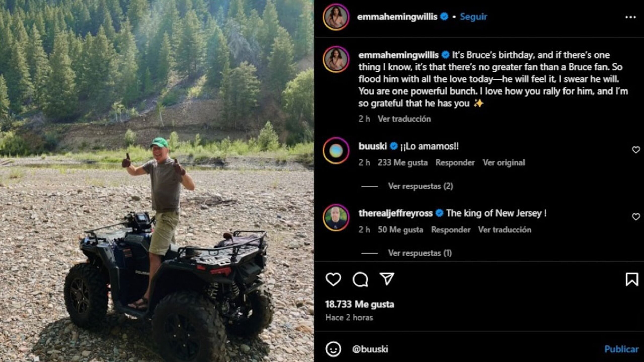This screenshot has width=644, height=362.
Task: Open the comment bubble icon
Action: point(360,279)
